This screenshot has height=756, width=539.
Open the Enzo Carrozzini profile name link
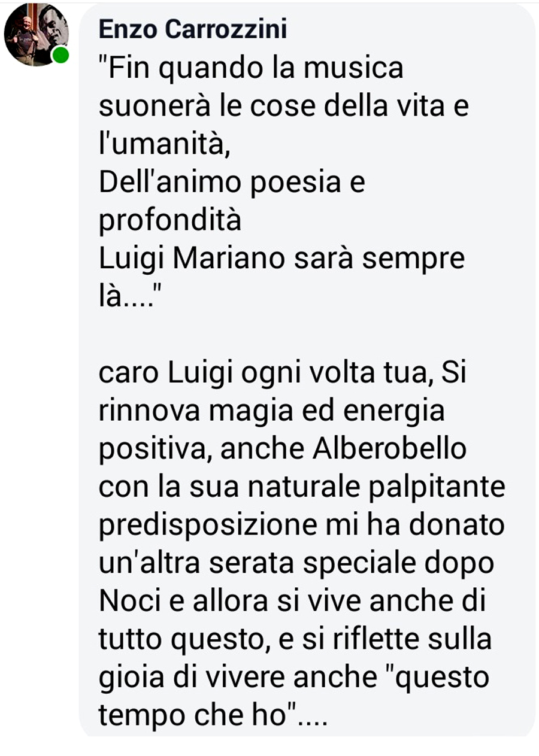point(193,29)
